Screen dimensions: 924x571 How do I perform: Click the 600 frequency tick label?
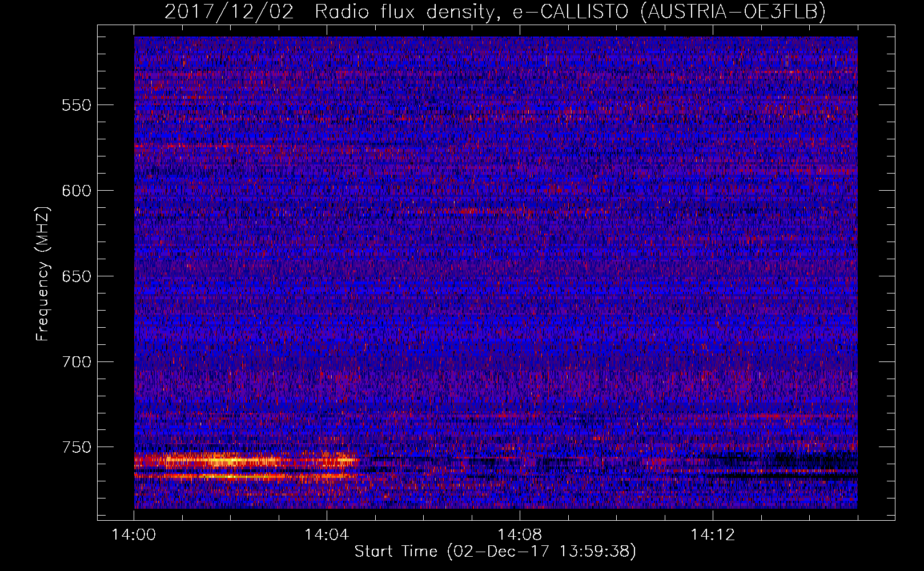coord(77,191)
